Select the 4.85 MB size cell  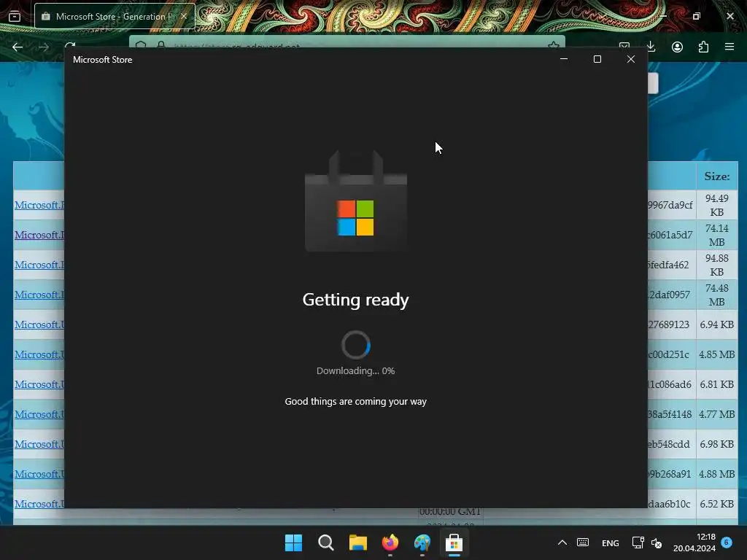[x=717, y=355]
